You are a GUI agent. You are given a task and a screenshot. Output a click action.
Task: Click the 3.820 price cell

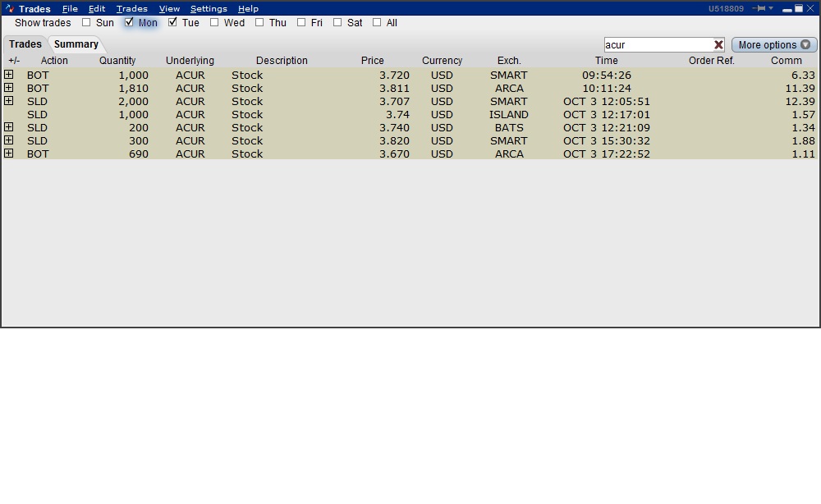tap(394, 141)
